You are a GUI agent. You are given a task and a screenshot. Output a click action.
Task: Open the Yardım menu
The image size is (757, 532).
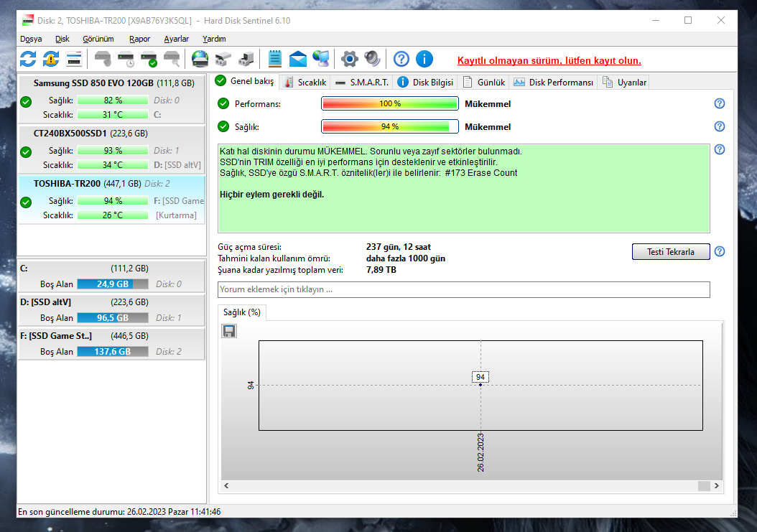[x=214, y=39]
